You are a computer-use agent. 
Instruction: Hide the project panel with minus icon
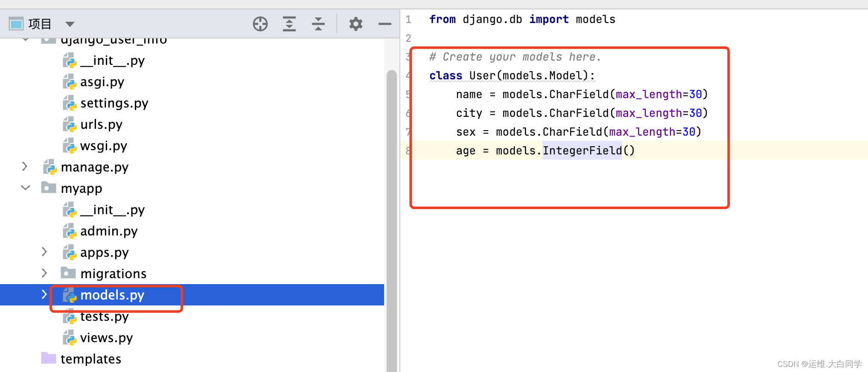click(x=384, y=24)
